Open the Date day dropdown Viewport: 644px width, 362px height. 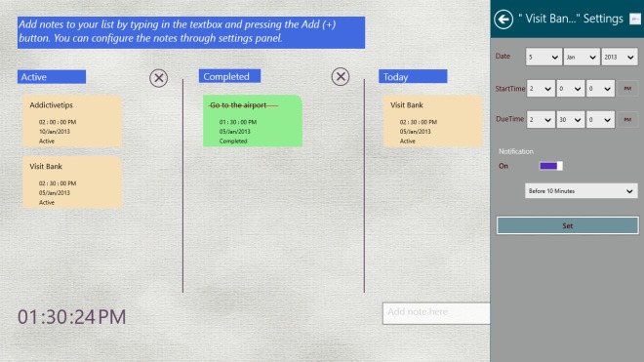point(543,58)
